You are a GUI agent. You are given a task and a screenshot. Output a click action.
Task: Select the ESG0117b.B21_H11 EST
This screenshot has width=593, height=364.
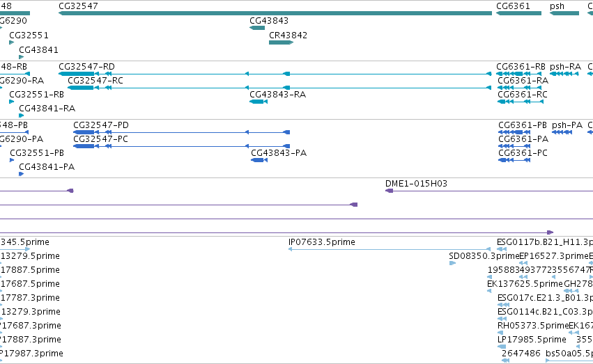502,249
